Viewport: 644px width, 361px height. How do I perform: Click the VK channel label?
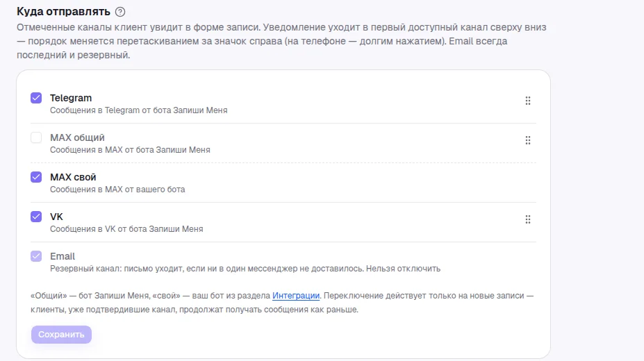tap(56, 217)
